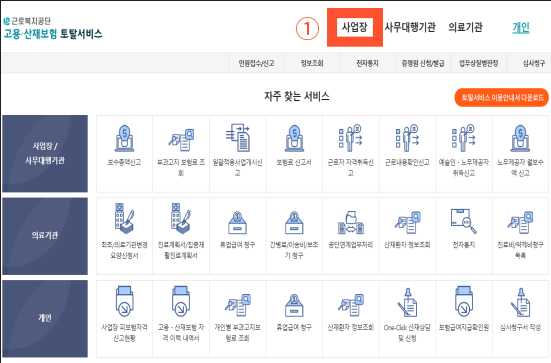Download the 토탈서비스 이용안내서

[502, 97]
